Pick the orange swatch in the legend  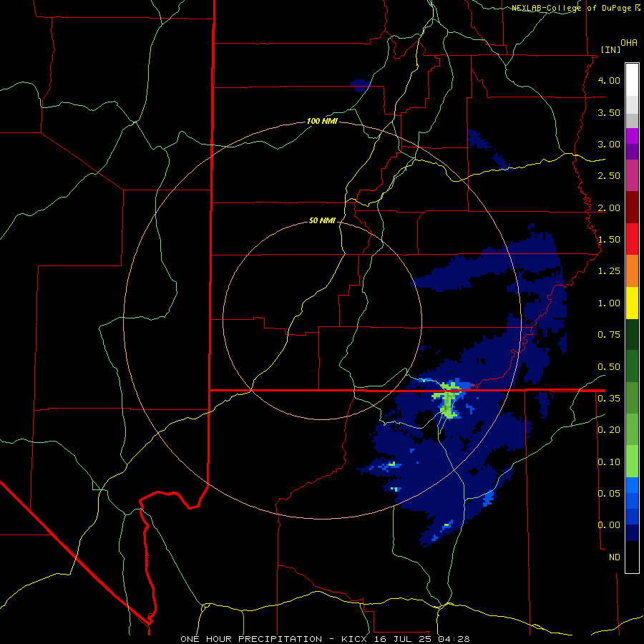point(632,271)
